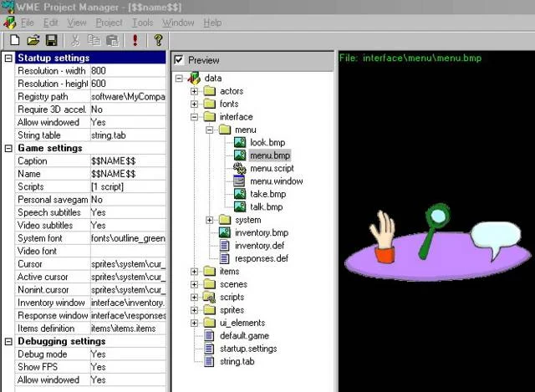Open the File menu
The width and height of the screenshot is (535, 392).
click(x=28, y=23)
